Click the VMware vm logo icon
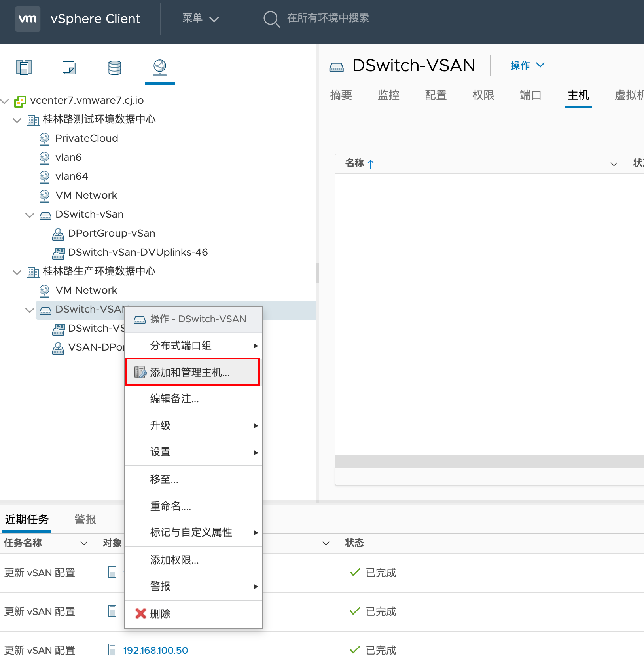 pyautogui.click(x=28, y=19)
